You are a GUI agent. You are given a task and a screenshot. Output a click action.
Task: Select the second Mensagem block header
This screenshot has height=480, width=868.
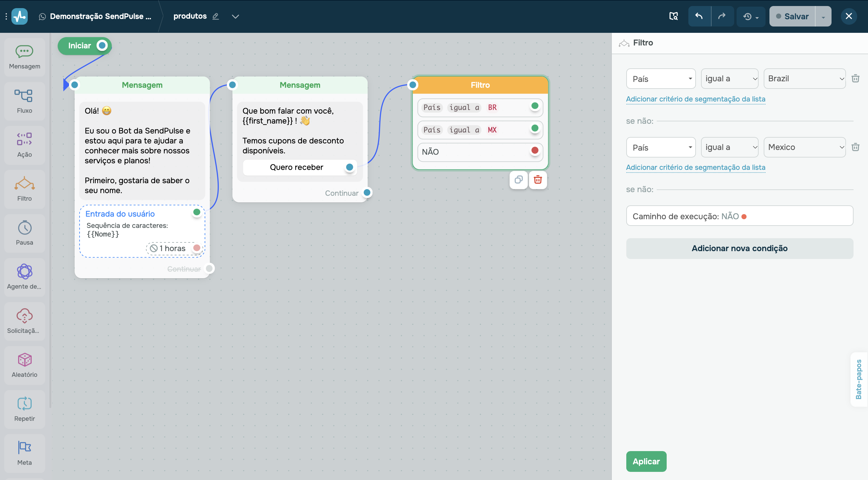[300, 85]
